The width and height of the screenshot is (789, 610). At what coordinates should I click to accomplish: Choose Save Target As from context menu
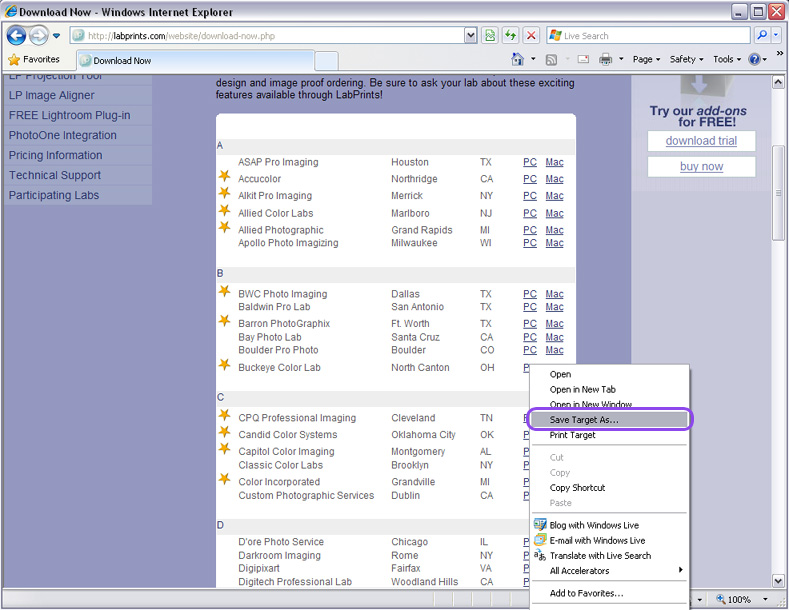(609, 420)
